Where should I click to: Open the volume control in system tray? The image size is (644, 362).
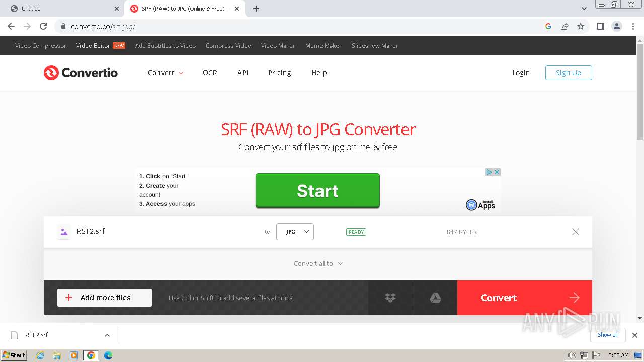click(572, 355)
